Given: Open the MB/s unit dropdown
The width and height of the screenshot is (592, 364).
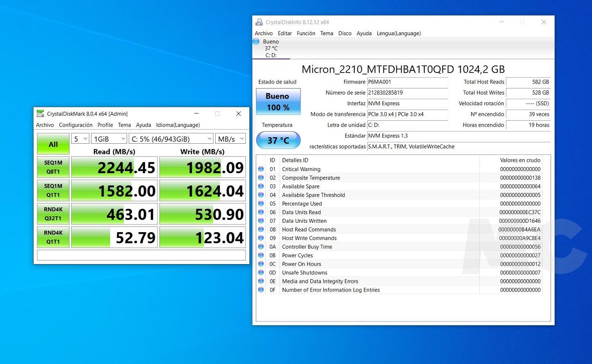Looking at the screenshot, I should pos(230,139).
